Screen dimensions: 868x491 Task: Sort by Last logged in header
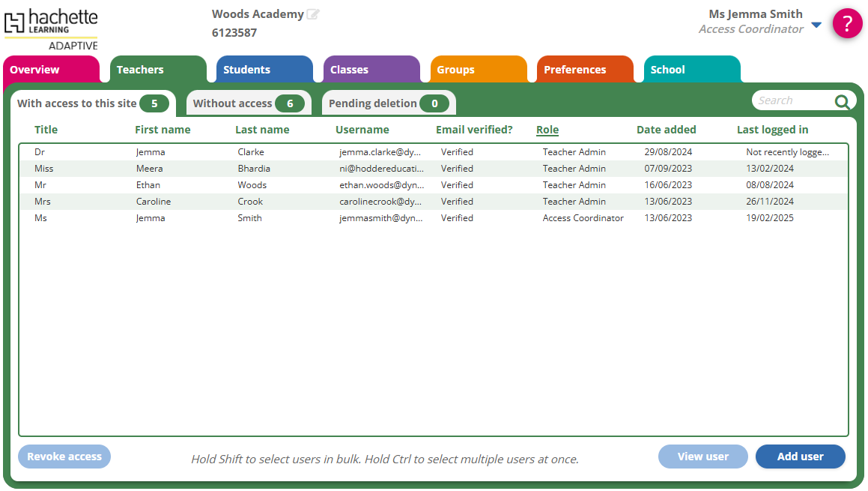[x=772, y=130]
